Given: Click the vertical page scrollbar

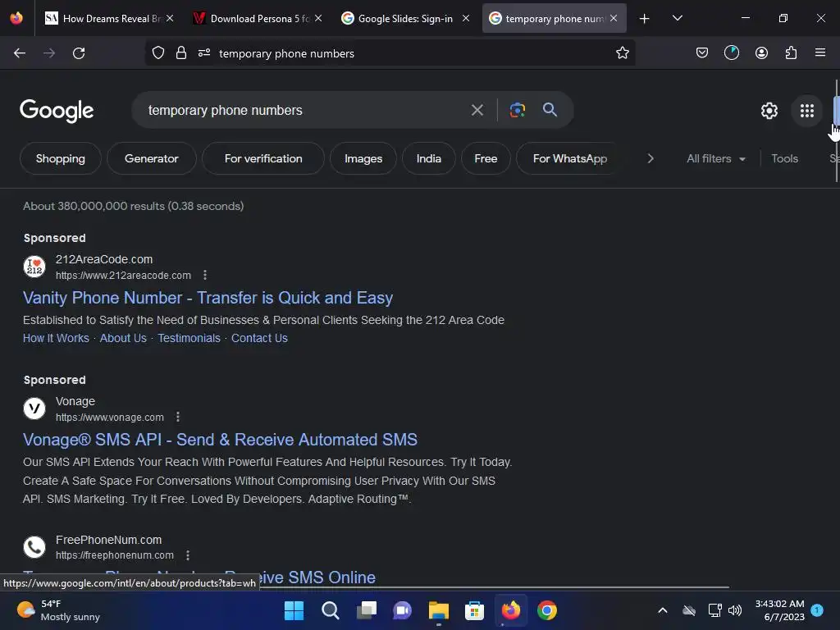Looking at the screenshot, I should (x=836, y=131).
